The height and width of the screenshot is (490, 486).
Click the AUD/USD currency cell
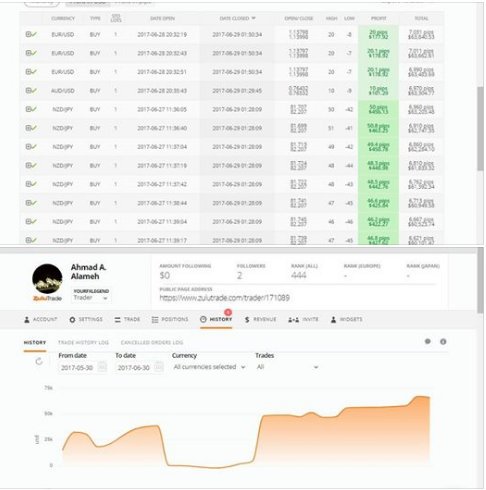pyautogui.click(x=63, y=90)
